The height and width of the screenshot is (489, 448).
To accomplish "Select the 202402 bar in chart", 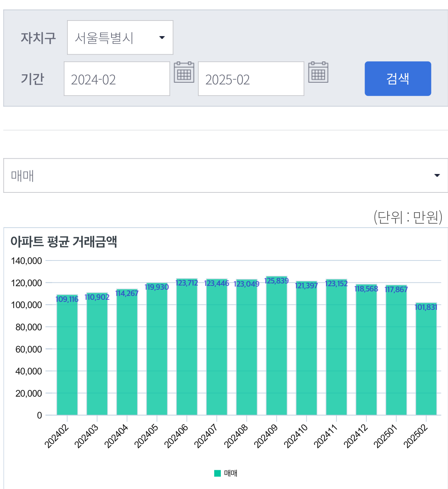I will coord(67,355).
